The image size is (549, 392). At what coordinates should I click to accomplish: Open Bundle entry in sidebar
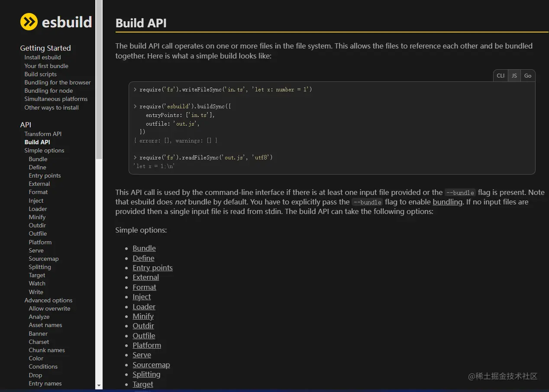click(38, 159)
